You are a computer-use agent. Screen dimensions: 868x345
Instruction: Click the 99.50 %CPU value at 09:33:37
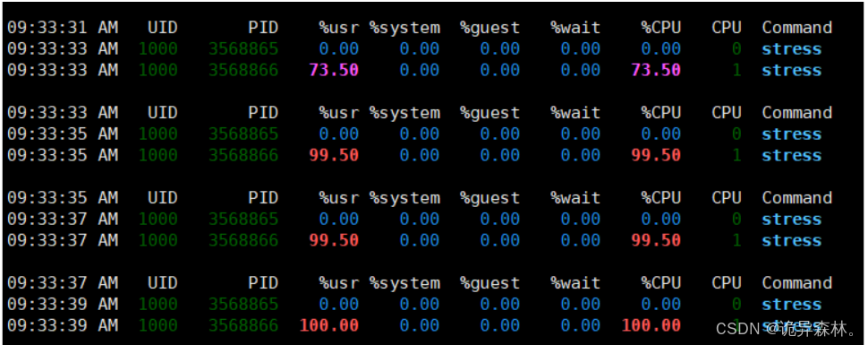point(656,240)
